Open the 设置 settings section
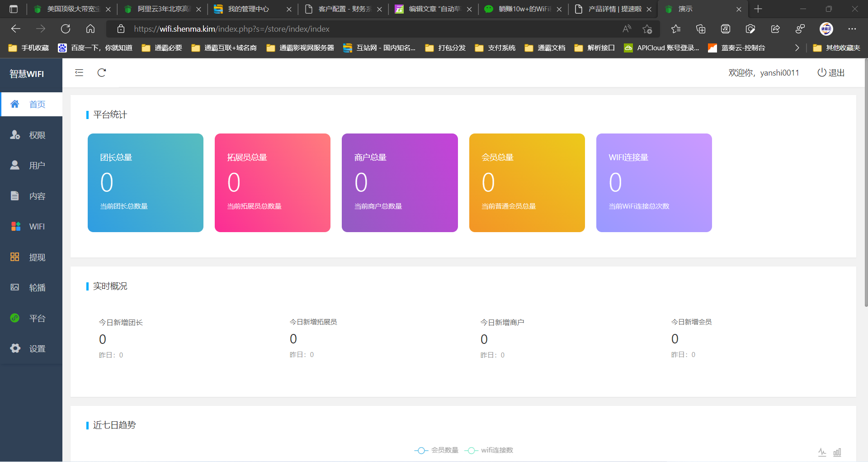The height and width of the screenshot is (462, 868). click(31, 348)
